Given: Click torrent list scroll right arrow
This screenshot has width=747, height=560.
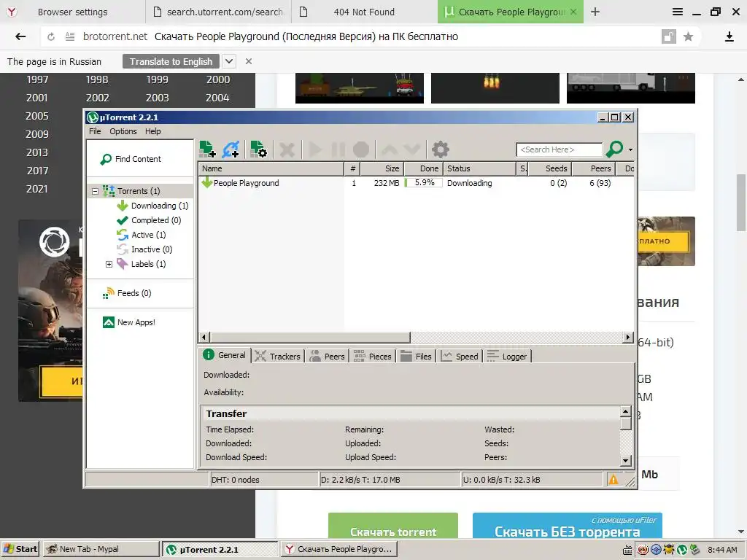Looking at the screenshot, I should (628, 337).
